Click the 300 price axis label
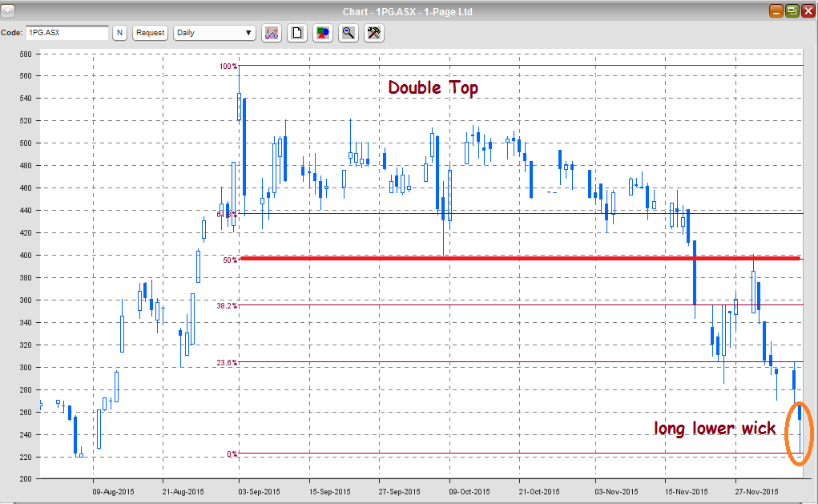The image size is (818, 504). pyautogui.click(x=26, y=368)
